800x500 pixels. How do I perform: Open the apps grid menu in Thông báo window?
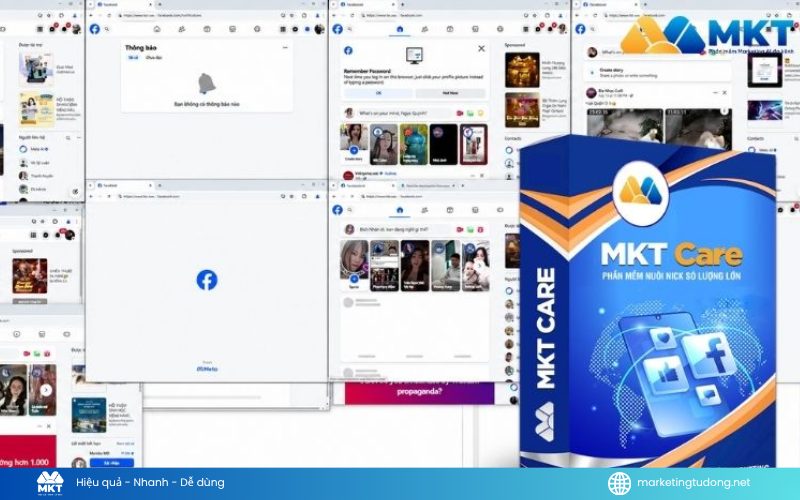(283, 29)
